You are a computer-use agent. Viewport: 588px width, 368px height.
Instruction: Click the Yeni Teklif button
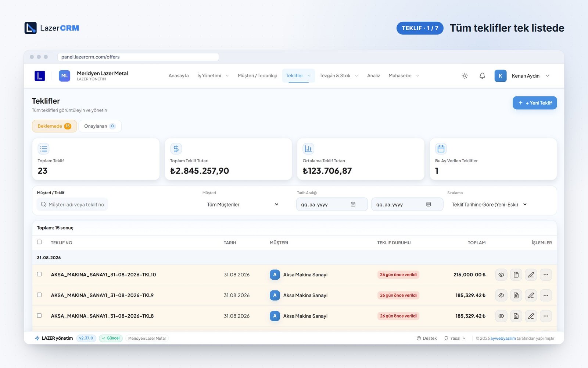[x=535, y=103]
